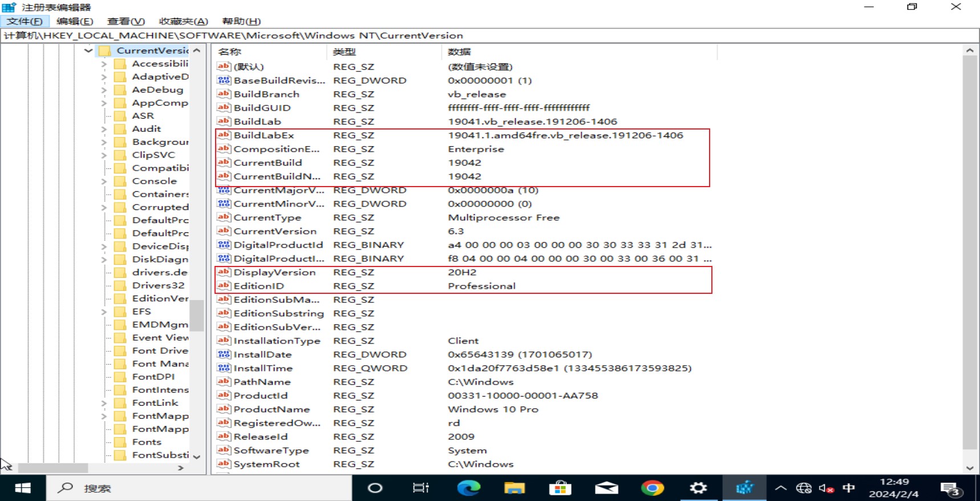Select the FontDPI folder icon
The height and width of the screenshot is (501, 980).
120,377
